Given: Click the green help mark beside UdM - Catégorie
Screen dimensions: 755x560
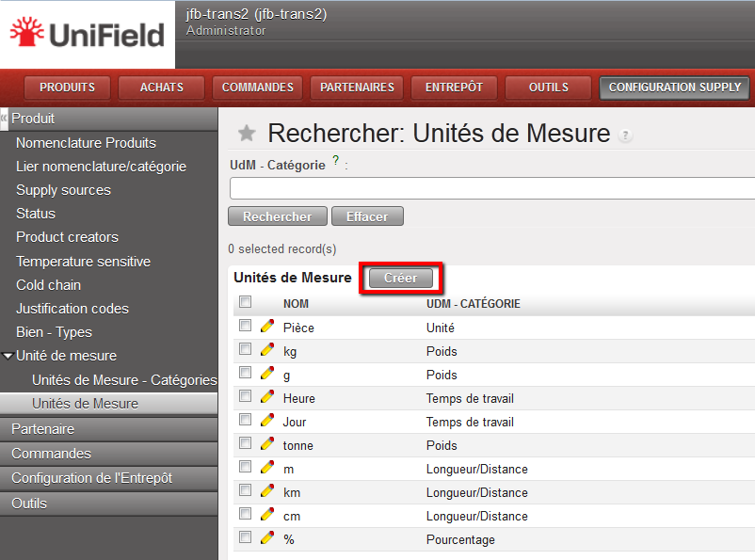Looking at the screenshot, I should tap(336, 160).
